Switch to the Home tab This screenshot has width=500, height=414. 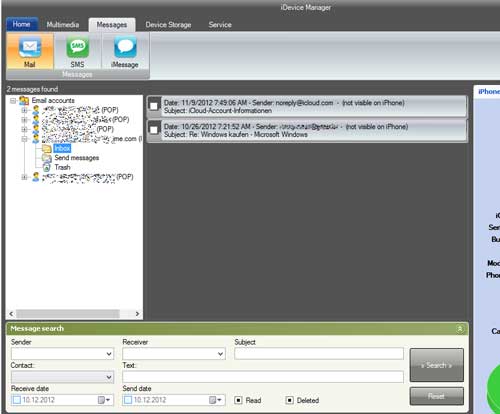coord(22,24)
